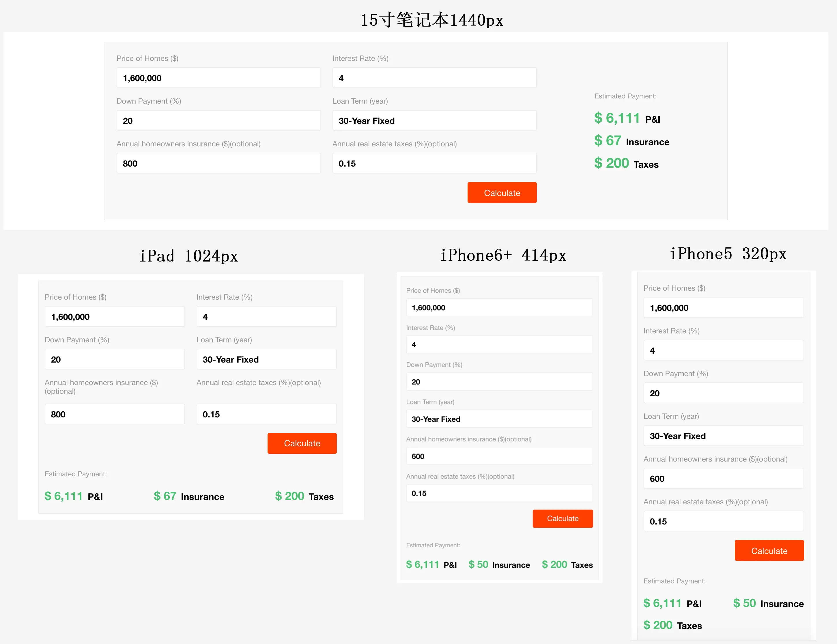Click insurance field showing 600 in iPhone6+ layout

click(x=499, y=456)
